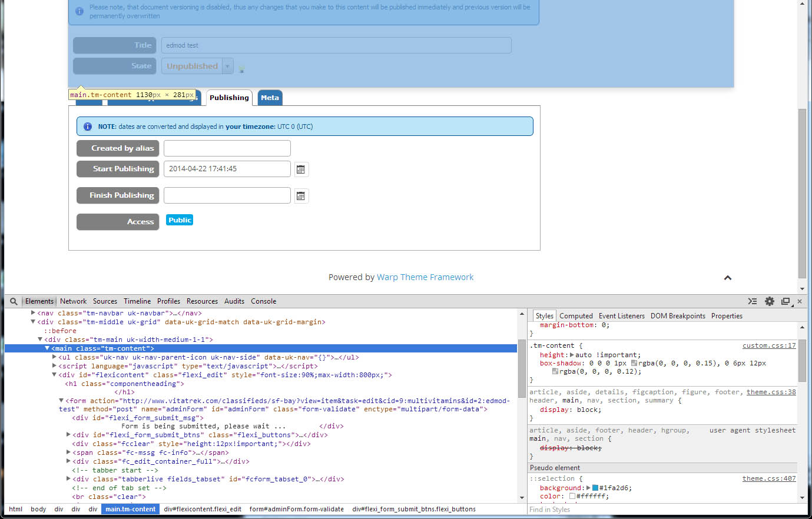Viewport: 812px width, 519px height.
Task: Close the DevTools panel
Action: [800, 301]
